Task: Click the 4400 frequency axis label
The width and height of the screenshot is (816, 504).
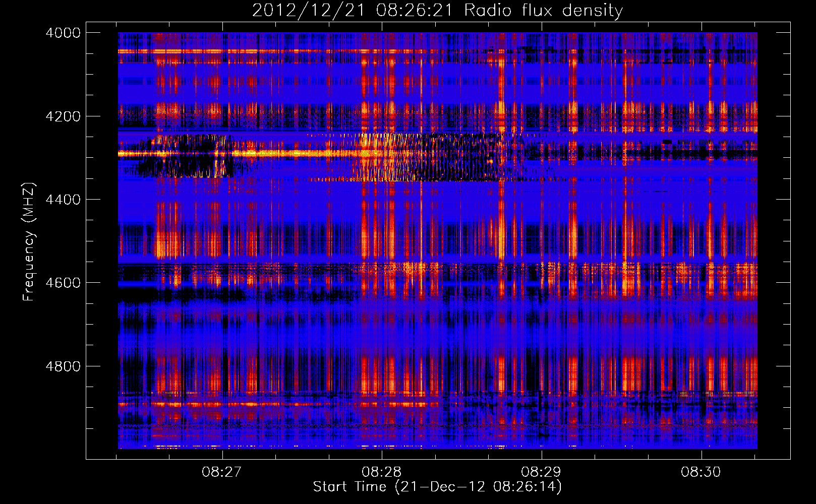Action: (x=63, y=200)
